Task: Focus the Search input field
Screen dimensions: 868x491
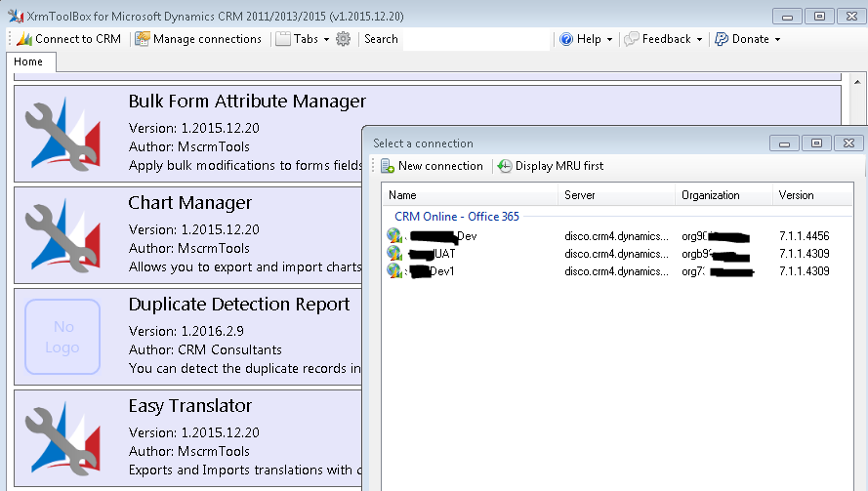Action: (476, 39)
